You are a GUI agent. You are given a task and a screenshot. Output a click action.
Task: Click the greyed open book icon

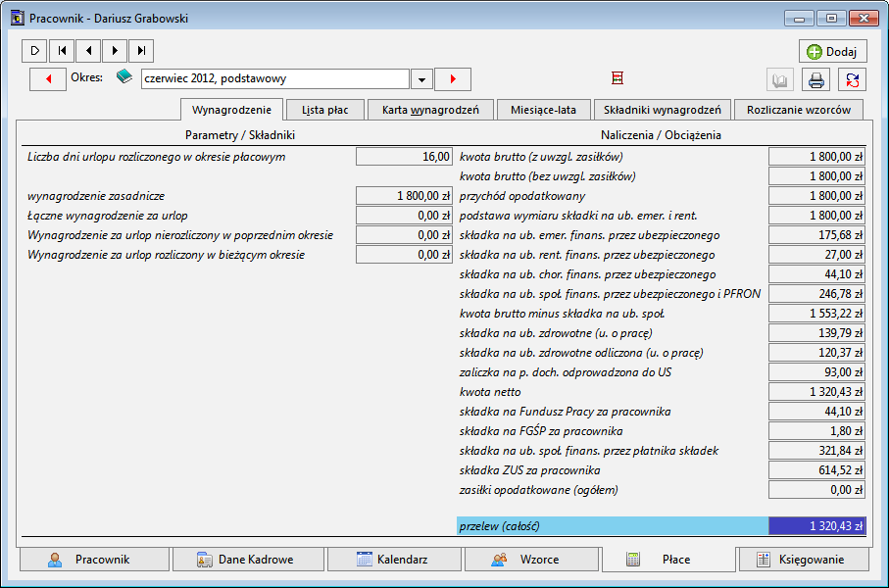coord(779,80)
